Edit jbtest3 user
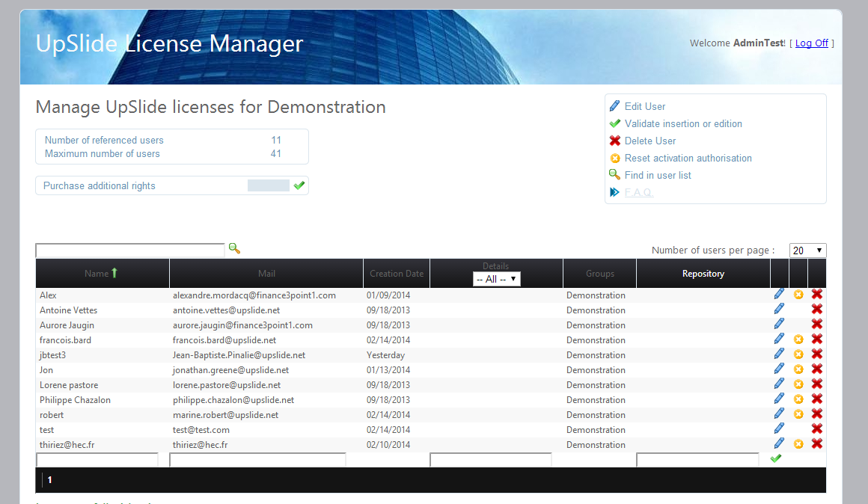This screenshot has height=504, width=868. pyautogui.click(x=779, y=354)
